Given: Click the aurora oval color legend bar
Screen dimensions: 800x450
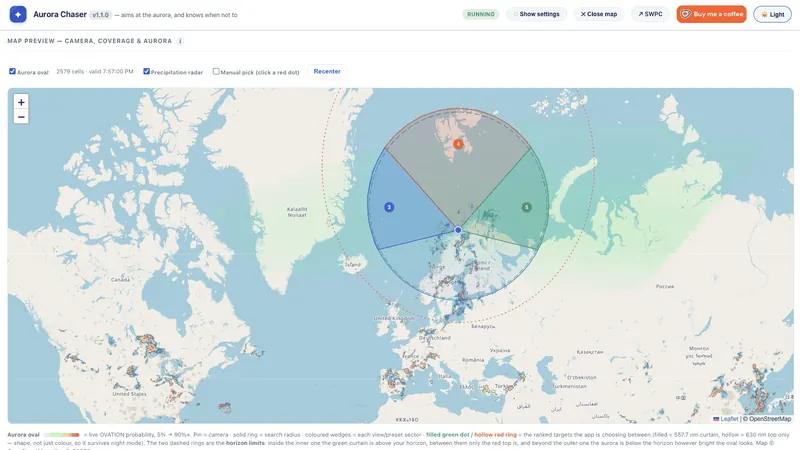Looking at the screenshot, I should pyautogui.click(x=62, y=435).
